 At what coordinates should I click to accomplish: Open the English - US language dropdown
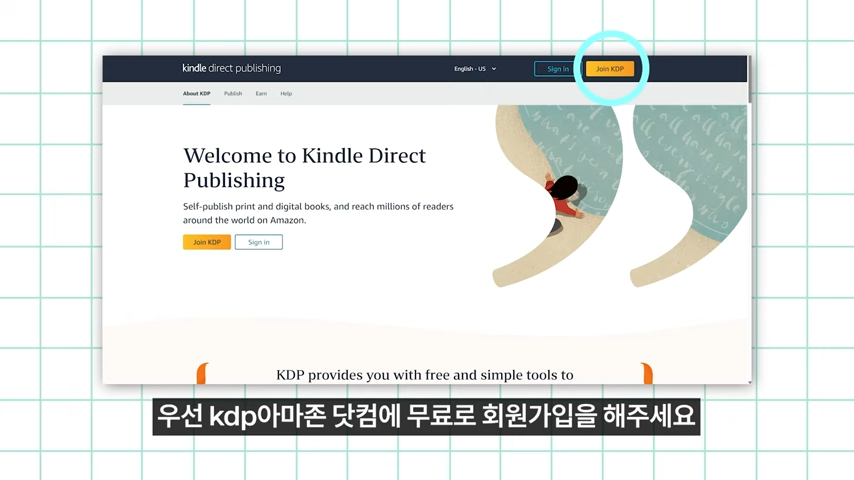tap(475, 69)
